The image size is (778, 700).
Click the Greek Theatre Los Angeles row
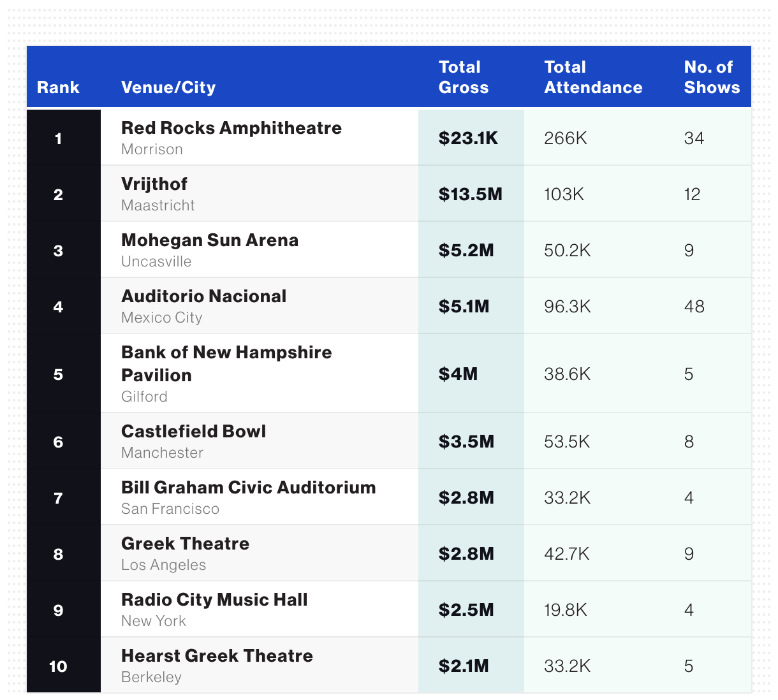point(389,553)
